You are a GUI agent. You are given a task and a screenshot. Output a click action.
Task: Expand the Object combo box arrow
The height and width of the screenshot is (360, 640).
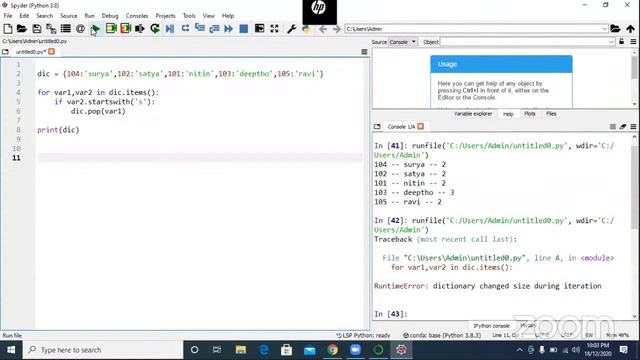(611, 42)
